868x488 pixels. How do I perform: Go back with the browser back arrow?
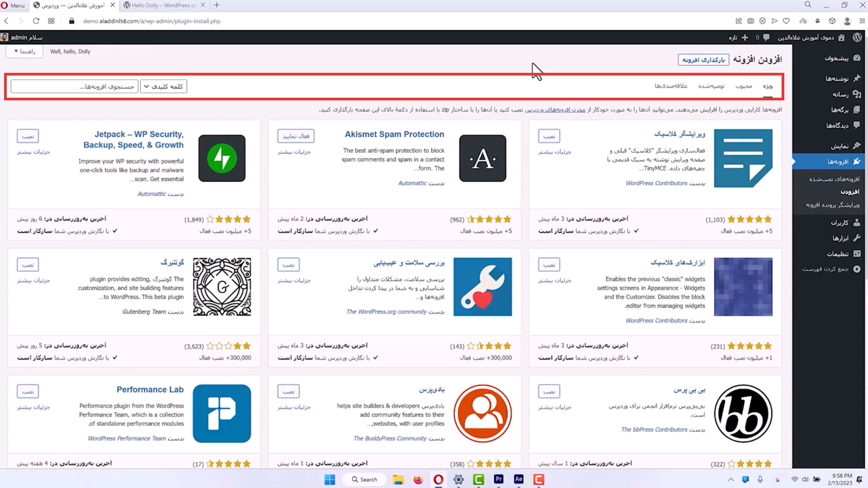(x=6, y=21)
